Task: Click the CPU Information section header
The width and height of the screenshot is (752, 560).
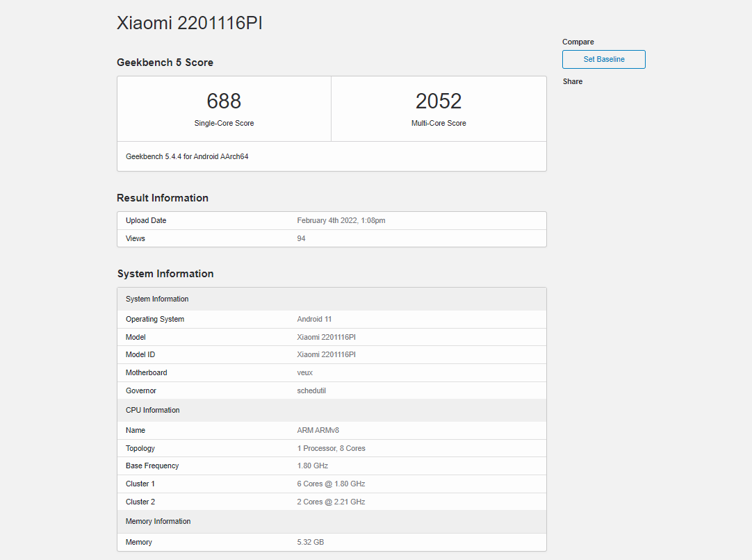Action: click(332, 411)
